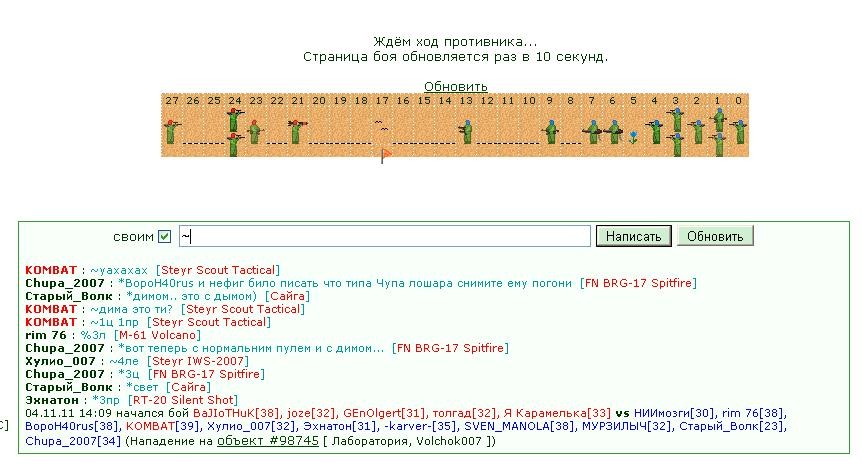Click the orange flag marker below position 17
Screen dimensions: 862x473
(385, 156)
